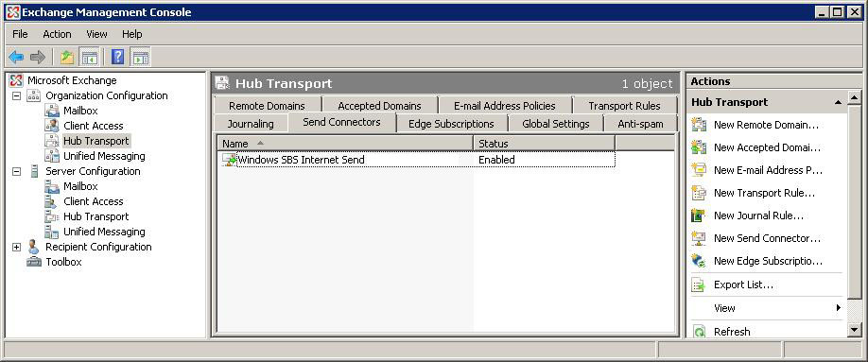Switch to the Edge Subscriptions tab

(x=451, y=124)
